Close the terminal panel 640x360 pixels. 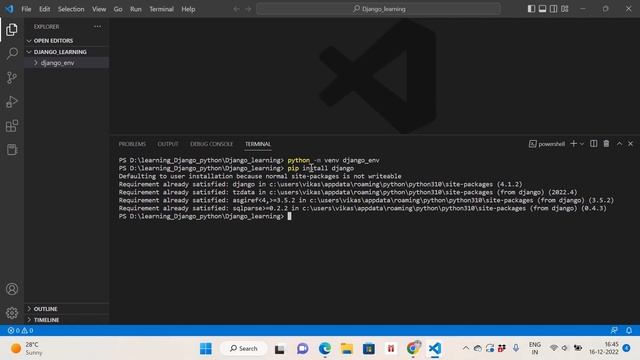631,144
